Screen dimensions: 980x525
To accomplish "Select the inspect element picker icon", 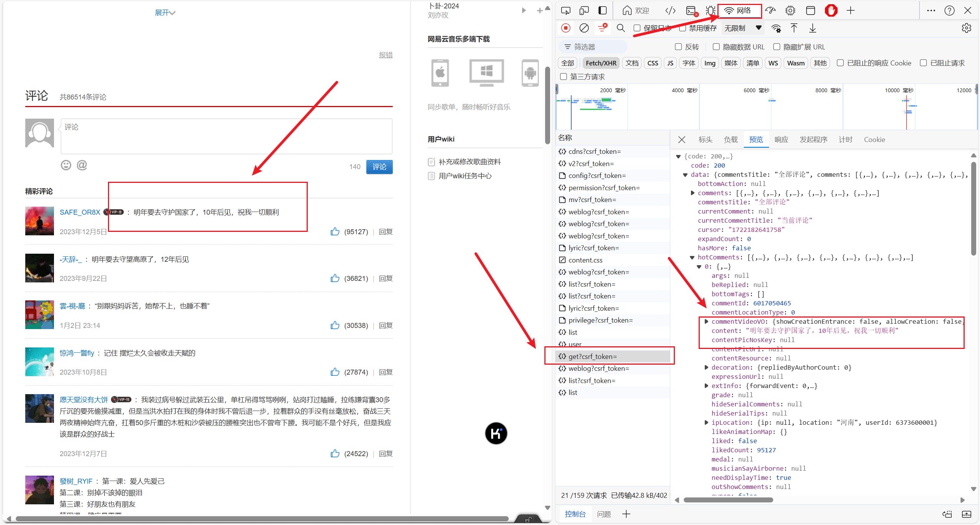I will click(x=565, y=11).
